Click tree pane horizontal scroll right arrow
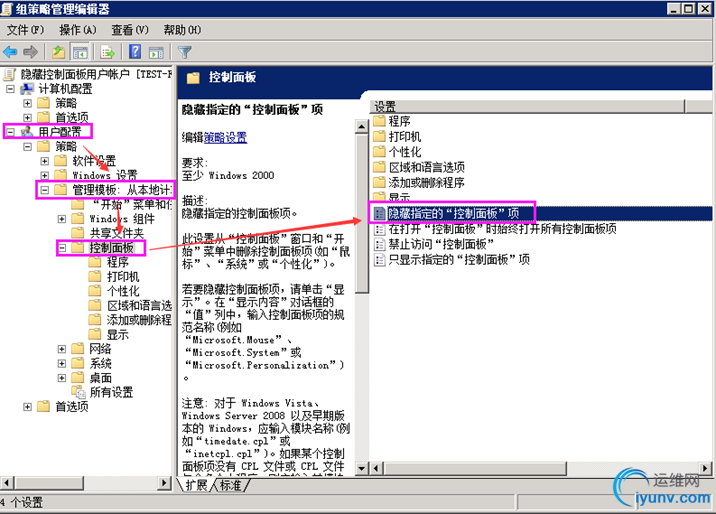 coord(165,482)
